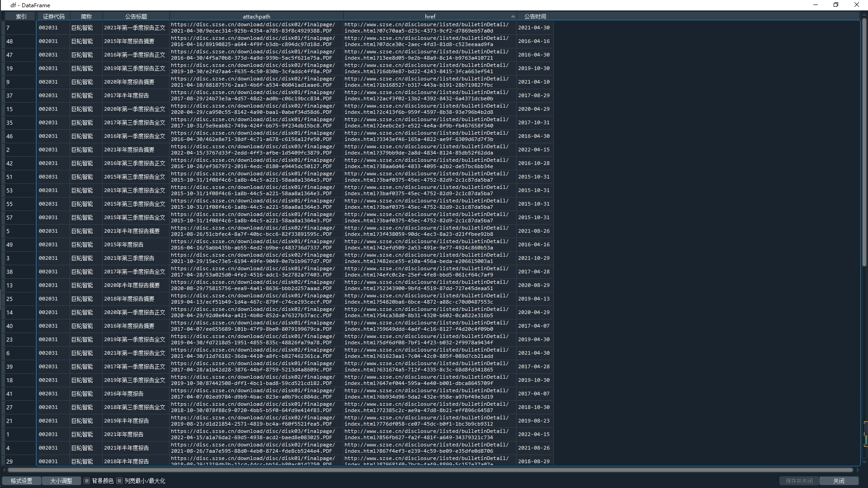Select title cell 2016年年度报告摘要
Screen dimensions: 868x488
tap(136, 326)
